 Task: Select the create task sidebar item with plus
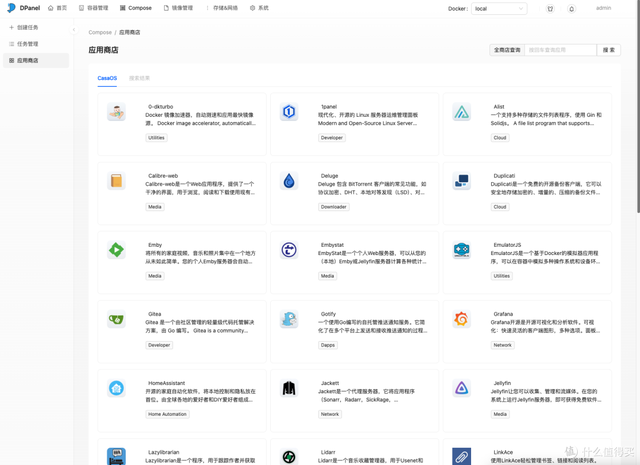[x=36, y=27]
